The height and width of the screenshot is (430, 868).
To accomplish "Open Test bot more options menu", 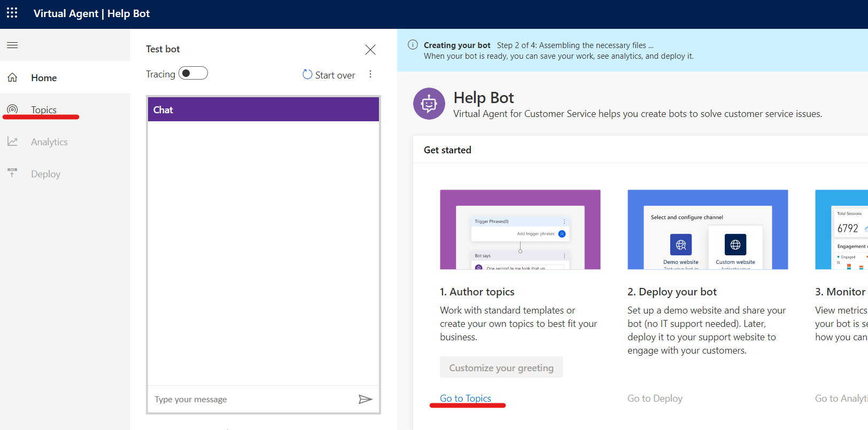I will (x=370, y=74).
